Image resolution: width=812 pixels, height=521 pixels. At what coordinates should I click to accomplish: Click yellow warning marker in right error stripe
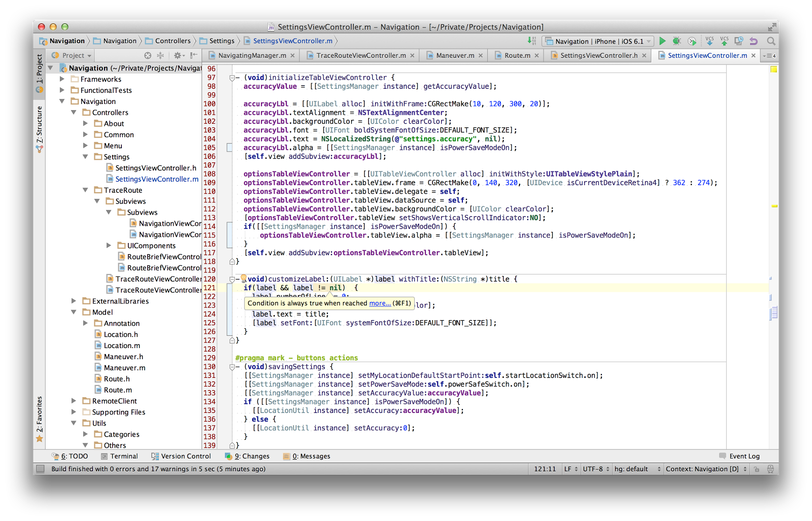(774, 206)
